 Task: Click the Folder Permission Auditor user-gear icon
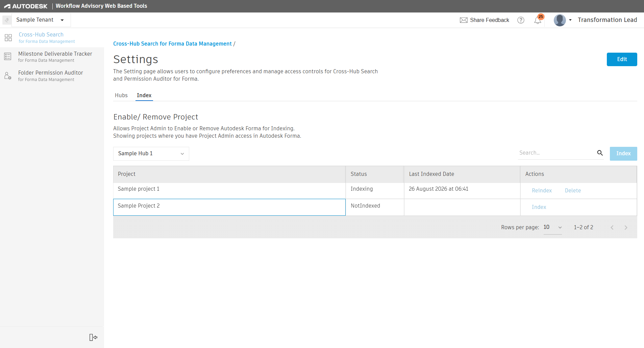click(x=8, y=76)
